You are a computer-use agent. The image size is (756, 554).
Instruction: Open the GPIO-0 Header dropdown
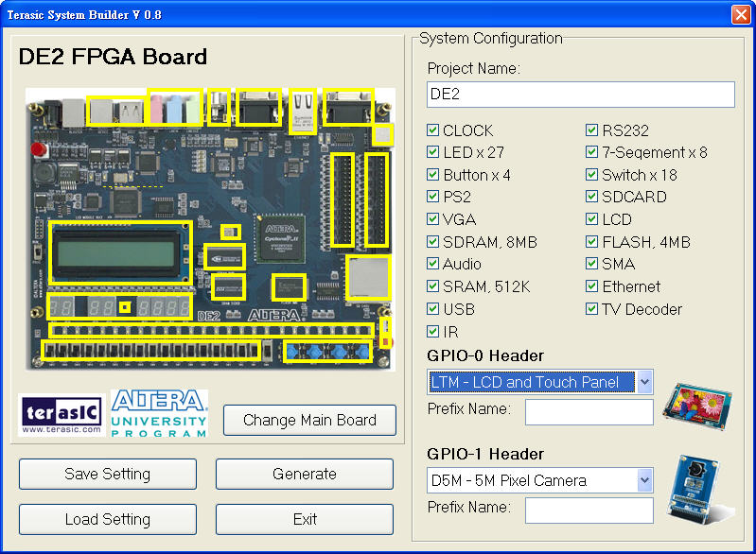pyautogui.click(x=644, y=382)
